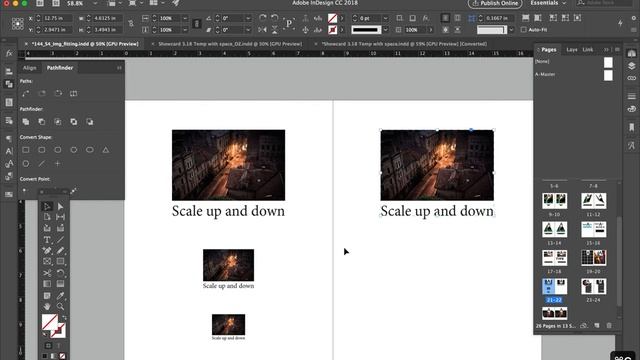The image size is (640, 360).
Task: Select the Selection tool in the toolbox
Action: (x=47, y=207)
